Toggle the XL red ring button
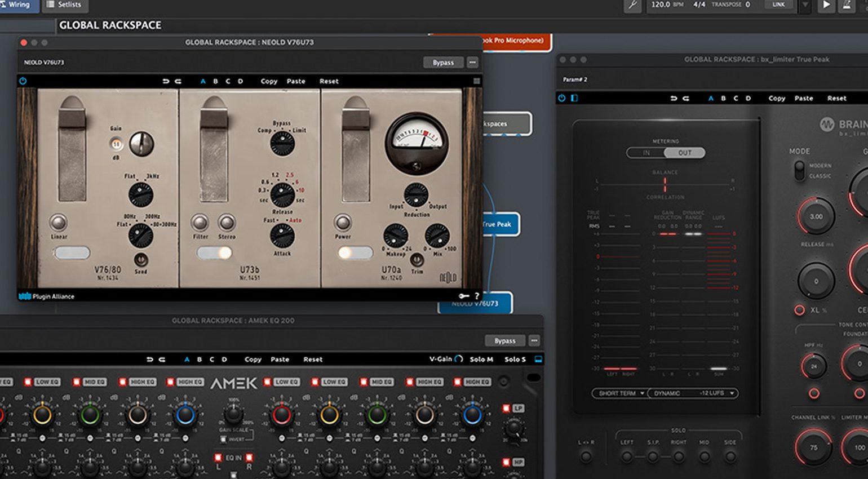This screenshot has height=479, width=868. 799,310
